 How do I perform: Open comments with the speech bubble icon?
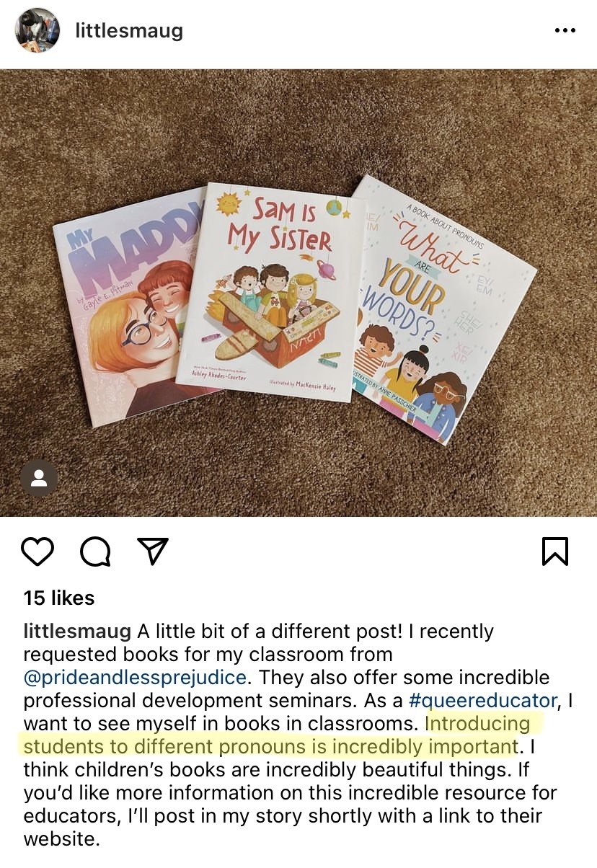click(x=96, y=552)
